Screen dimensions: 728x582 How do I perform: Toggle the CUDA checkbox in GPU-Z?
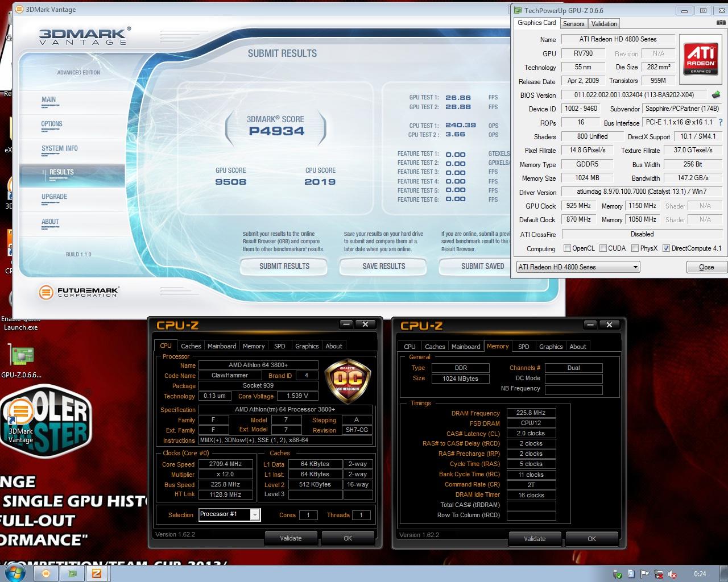click(x=603, y=248)
